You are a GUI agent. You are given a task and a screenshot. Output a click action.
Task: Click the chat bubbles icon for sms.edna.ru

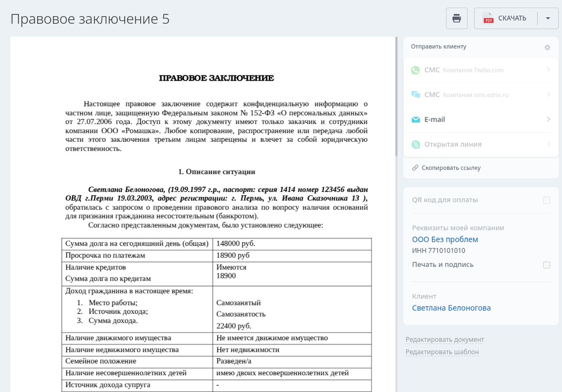point(416,95)
